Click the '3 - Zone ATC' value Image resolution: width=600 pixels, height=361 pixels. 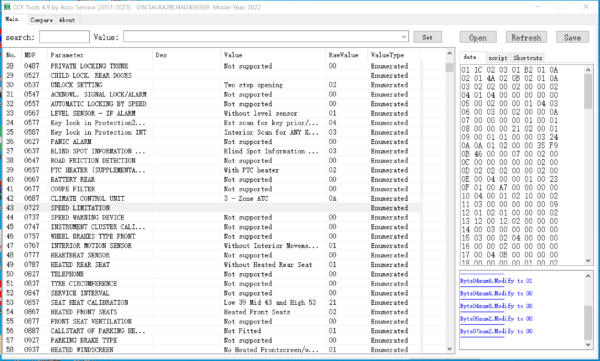(246, 198)
